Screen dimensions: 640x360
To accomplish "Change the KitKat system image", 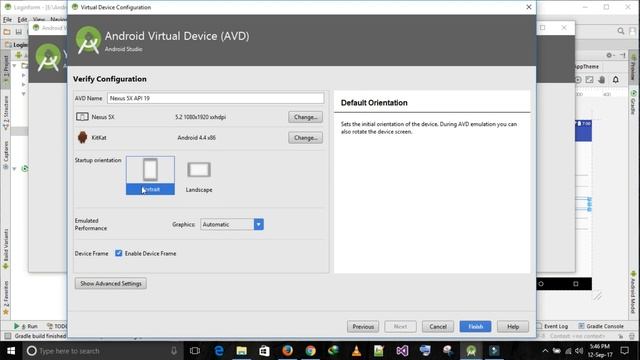I will coord(305,138).
